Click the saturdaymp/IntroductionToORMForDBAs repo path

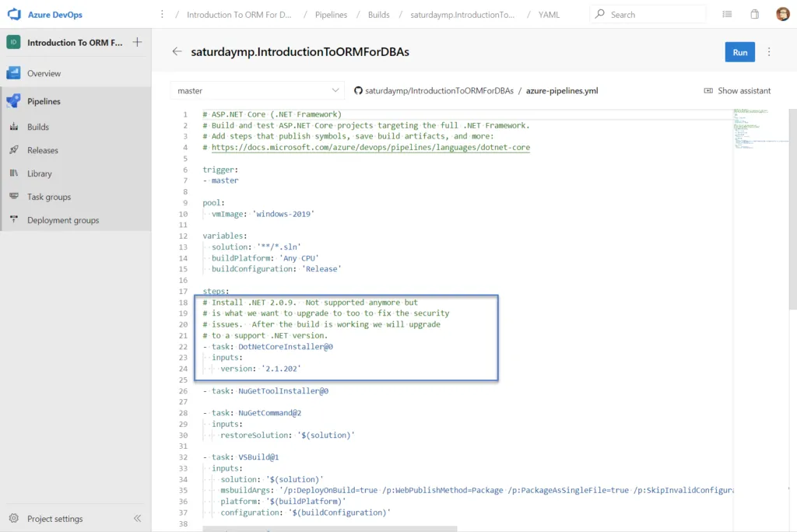coord(439,90)
